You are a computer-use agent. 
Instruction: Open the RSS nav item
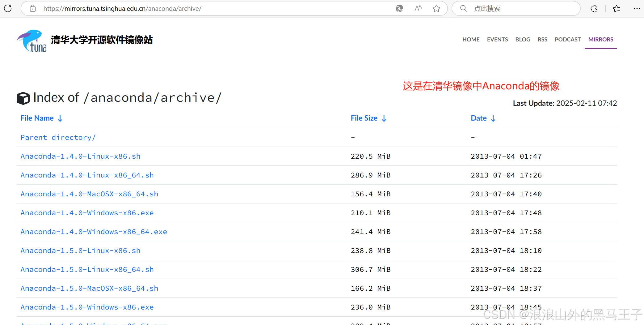(542, 40)
